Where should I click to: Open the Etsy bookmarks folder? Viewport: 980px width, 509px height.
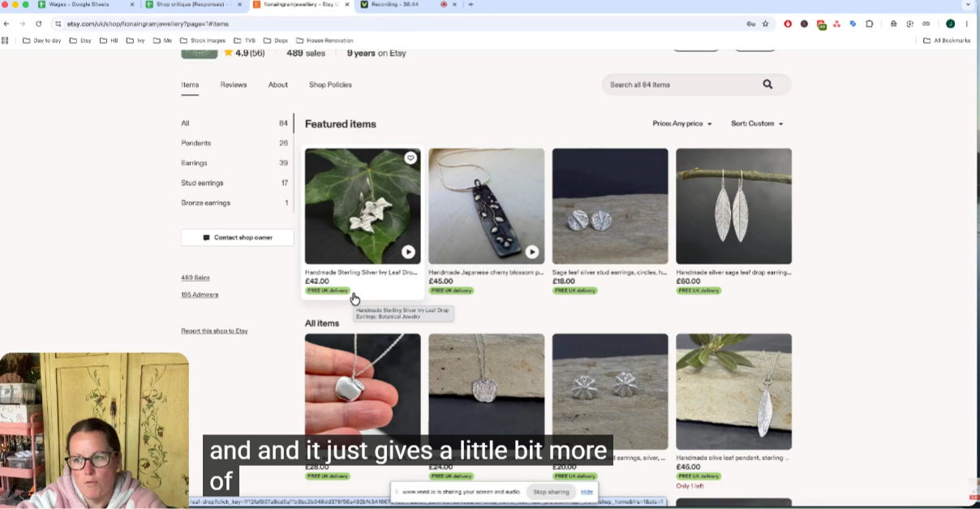[80, 40]
